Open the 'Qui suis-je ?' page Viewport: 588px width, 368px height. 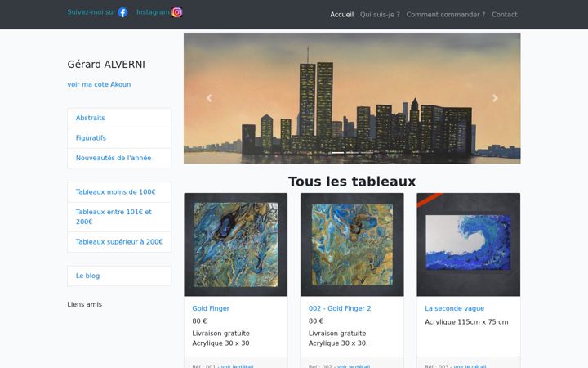point(380,15)
